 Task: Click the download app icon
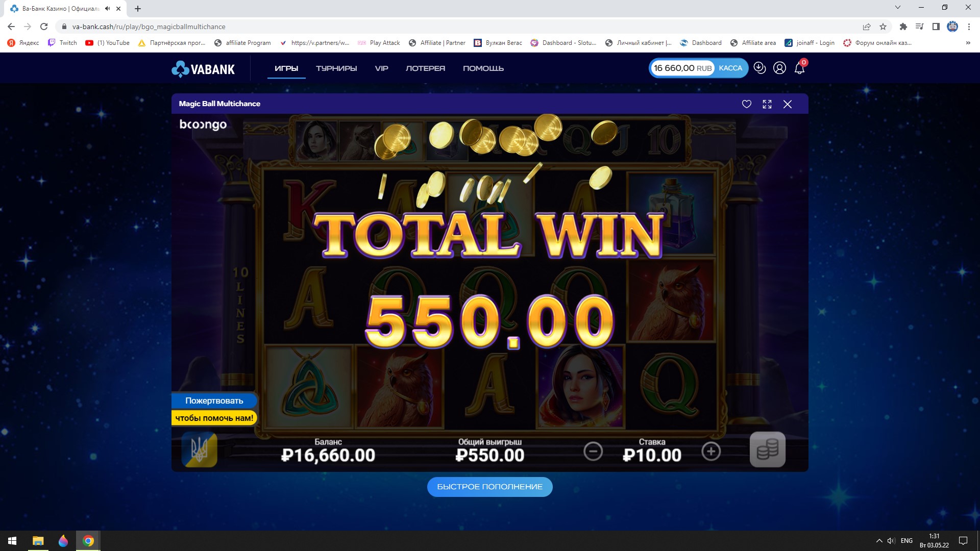tap(759, 68)
